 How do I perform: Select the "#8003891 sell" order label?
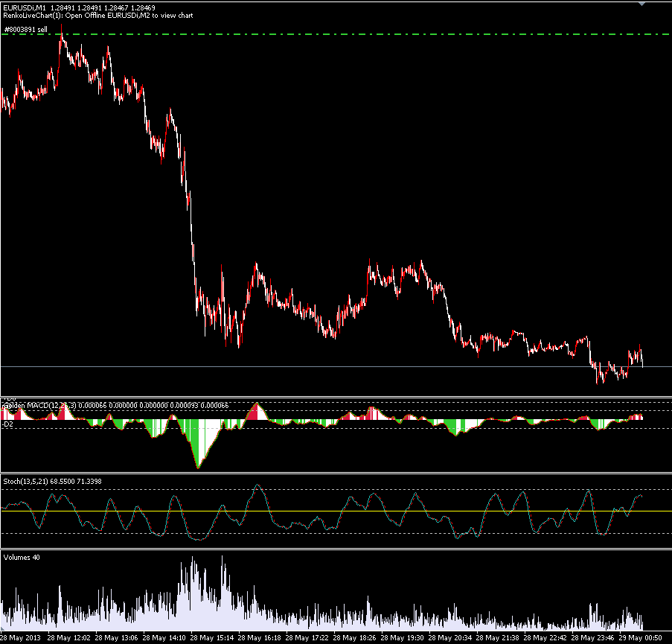[x=26, y=30]
